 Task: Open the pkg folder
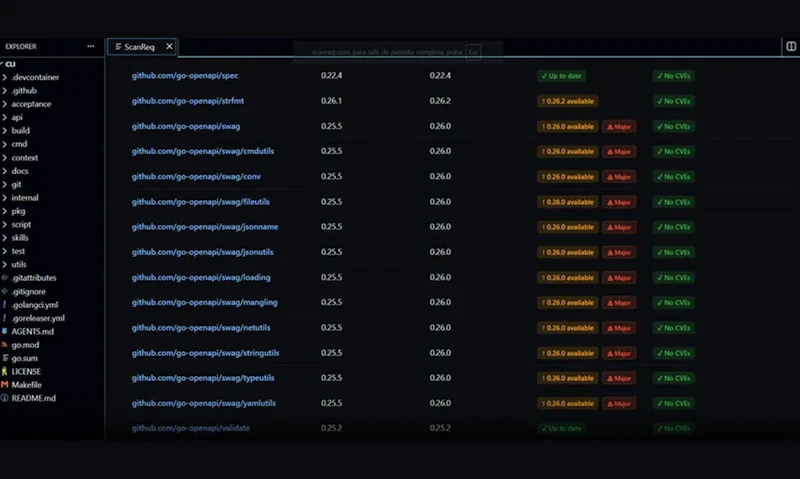tap(18, 211)
